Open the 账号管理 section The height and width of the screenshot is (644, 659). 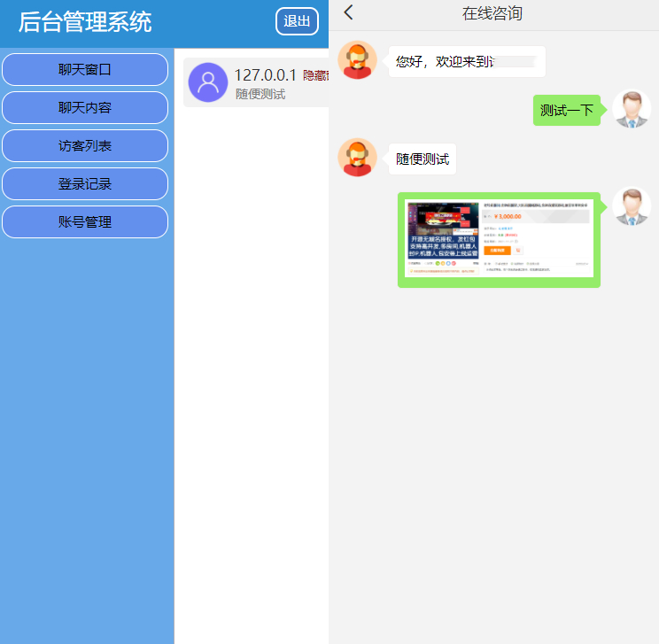click(85, 222)
